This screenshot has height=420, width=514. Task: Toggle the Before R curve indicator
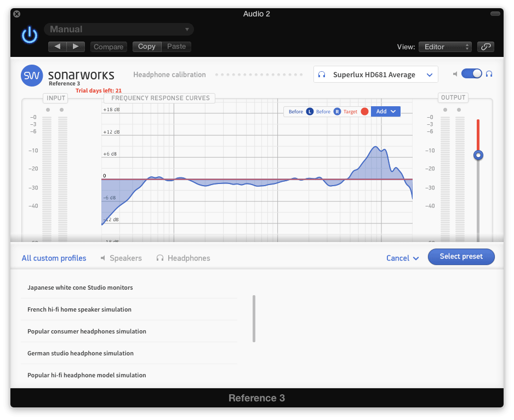(x=337, y=112)
